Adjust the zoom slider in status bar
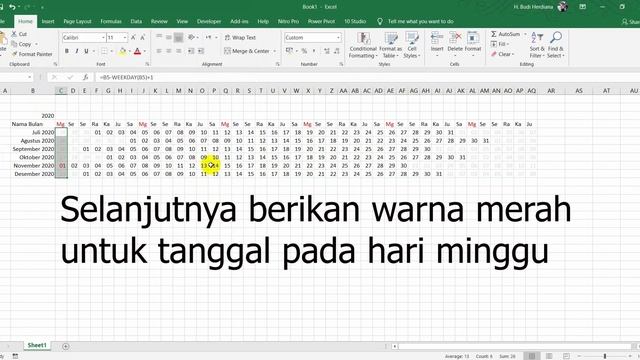 point(605,356)
